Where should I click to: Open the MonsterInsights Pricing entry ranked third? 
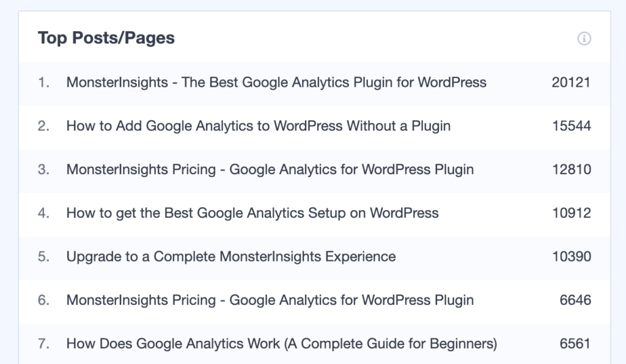click(270, 169)
